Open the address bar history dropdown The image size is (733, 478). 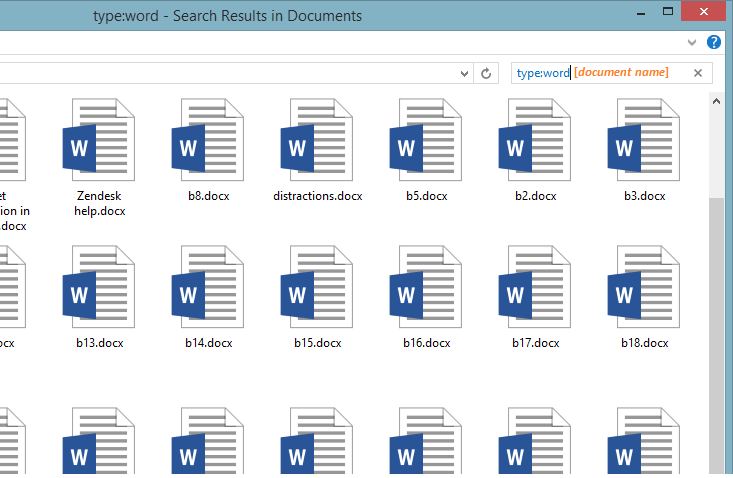464,73
